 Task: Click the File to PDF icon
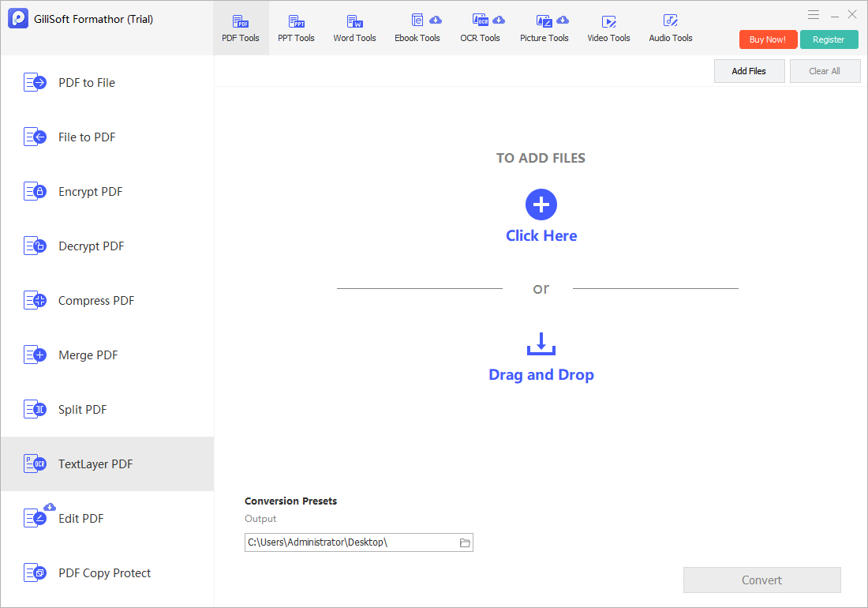(x=35, y=137)
